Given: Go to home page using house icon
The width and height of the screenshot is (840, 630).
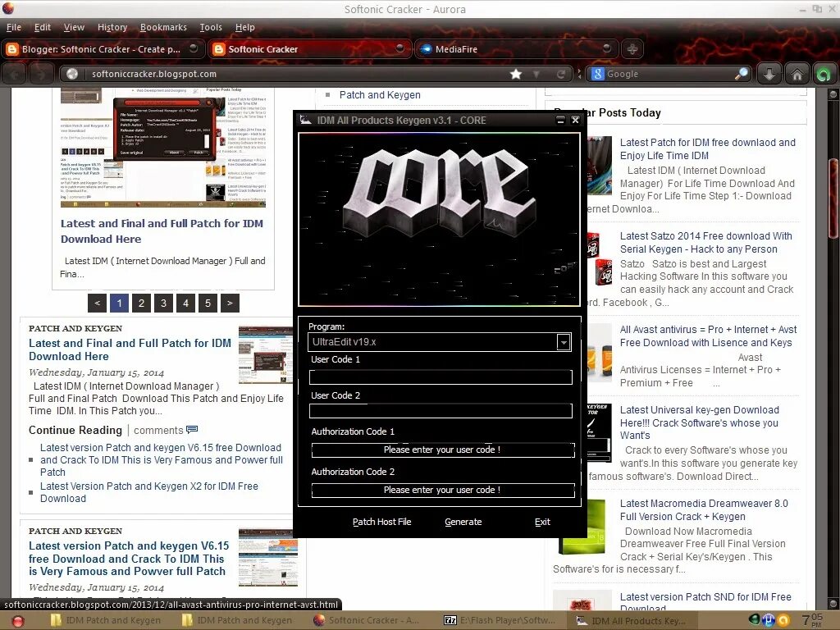Looking at the screenshot, I should (797, 74).
